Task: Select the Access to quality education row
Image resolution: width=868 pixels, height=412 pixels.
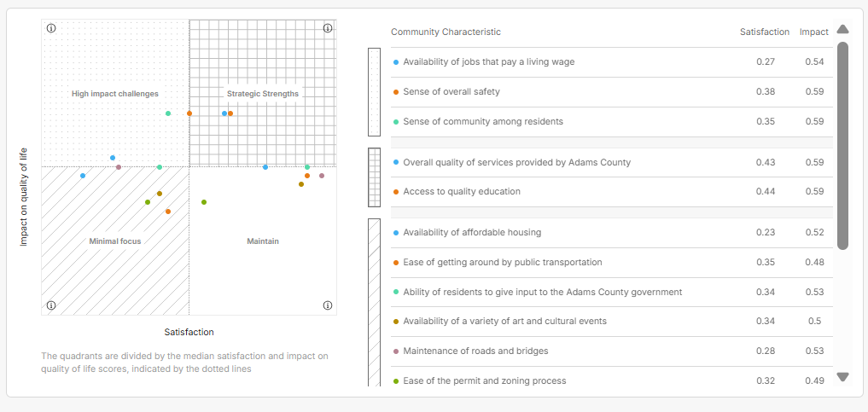Action: (612, 192)
